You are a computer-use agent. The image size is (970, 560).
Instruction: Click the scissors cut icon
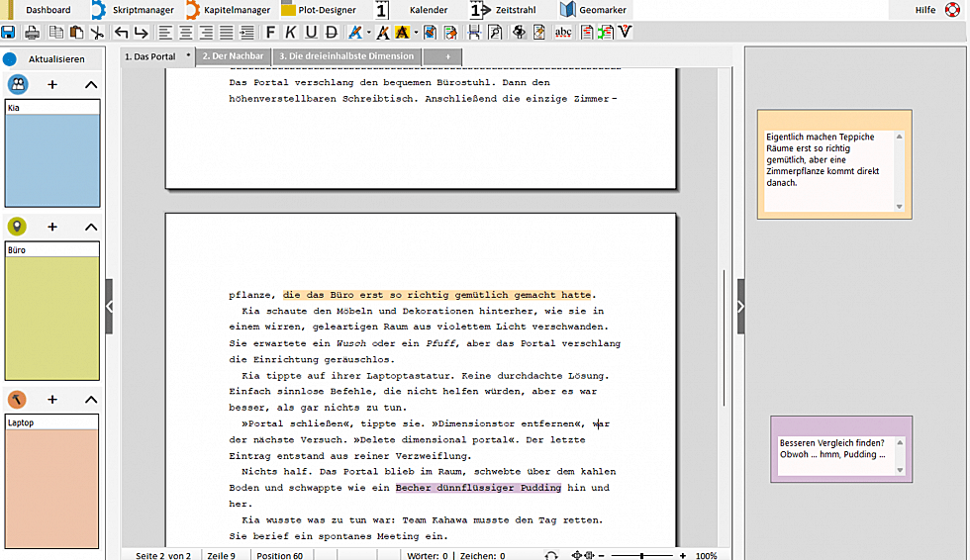pyautogui.click(x=97, y=32)
